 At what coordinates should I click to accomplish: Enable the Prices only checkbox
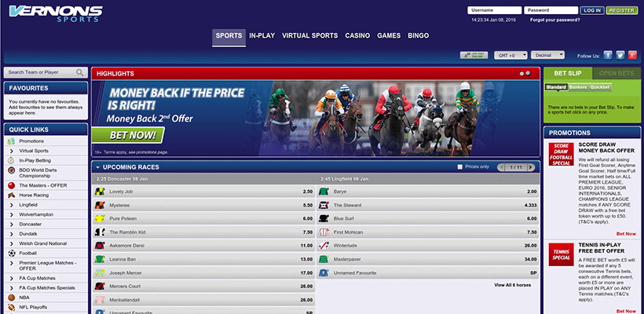click(x=460, y=167)
